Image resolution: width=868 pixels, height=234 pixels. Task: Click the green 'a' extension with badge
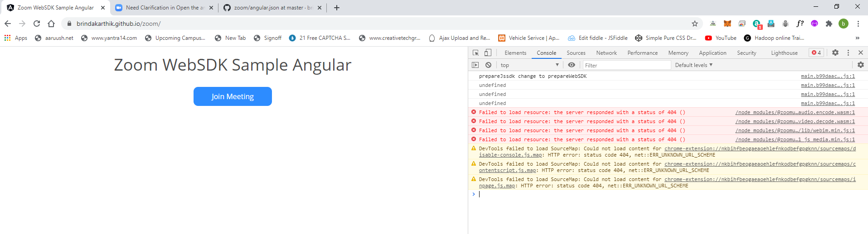[757, 24]
